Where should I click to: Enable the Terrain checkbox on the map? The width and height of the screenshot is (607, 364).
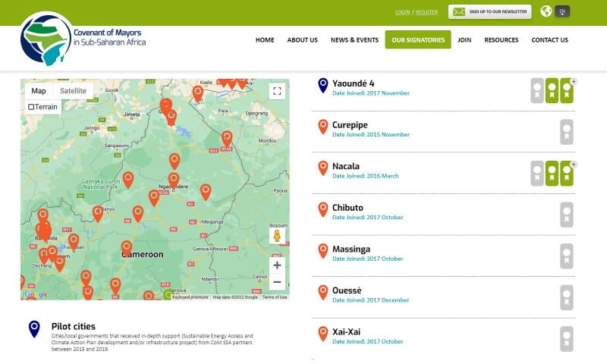[31, 107]
